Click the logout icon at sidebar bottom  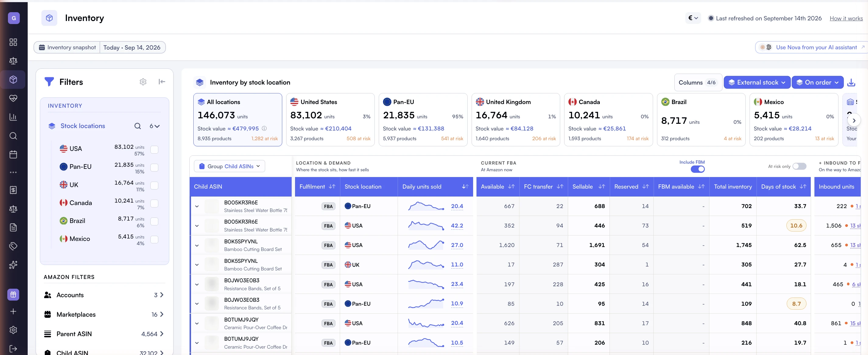(13, 349)
